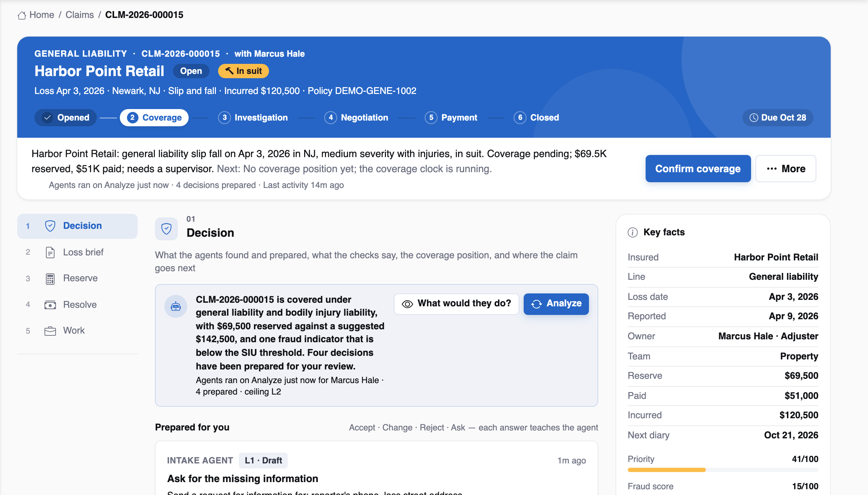Open the More actions dropdown
868x495 pixels.
[786, 169]
